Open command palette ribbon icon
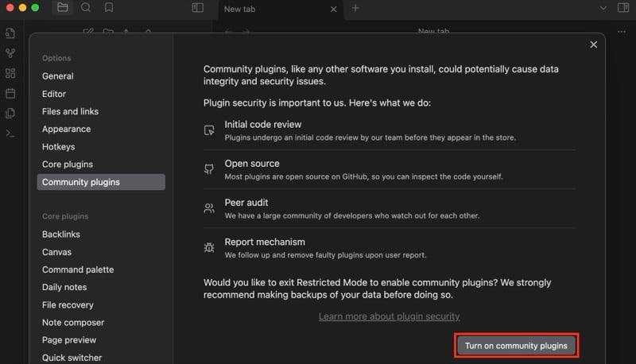This screenshot has height=364, width=636. click(10, 134)
